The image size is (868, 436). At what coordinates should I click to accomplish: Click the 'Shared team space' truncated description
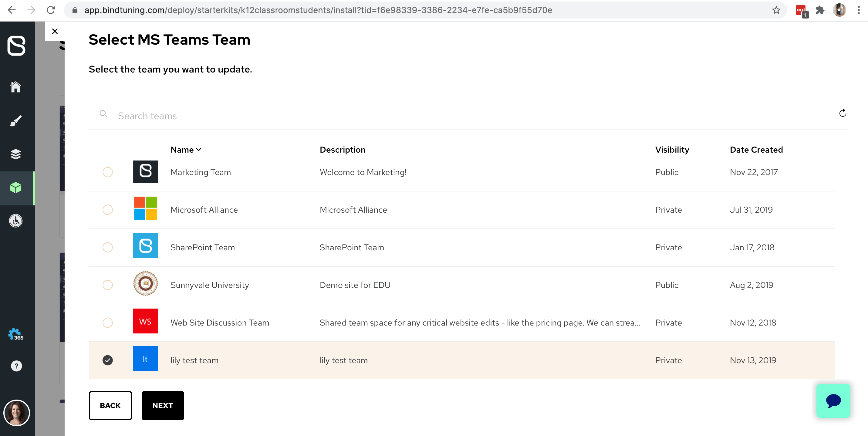(x=479, y=323)
